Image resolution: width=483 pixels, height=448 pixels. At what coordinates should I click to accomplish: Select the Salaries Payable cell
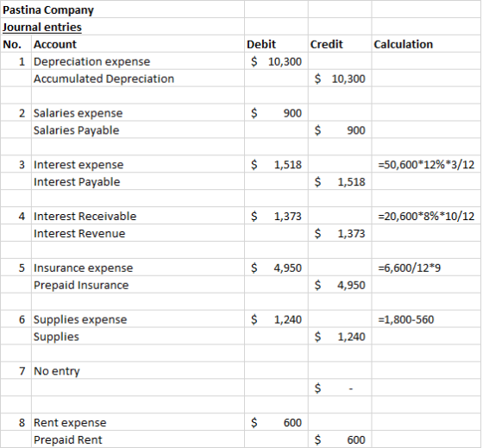point(138,130)
